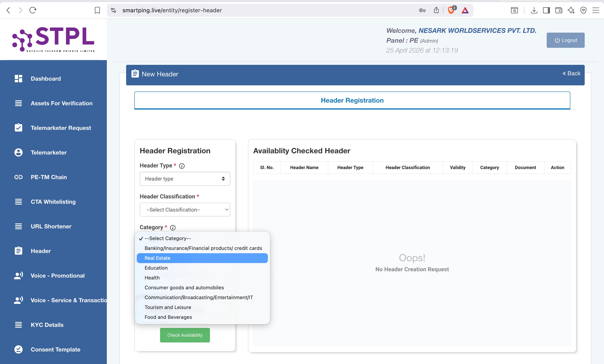The height and width of the screenshot is (364, 604).
Task: Click the Back link
Action: (x=571, y=73)
